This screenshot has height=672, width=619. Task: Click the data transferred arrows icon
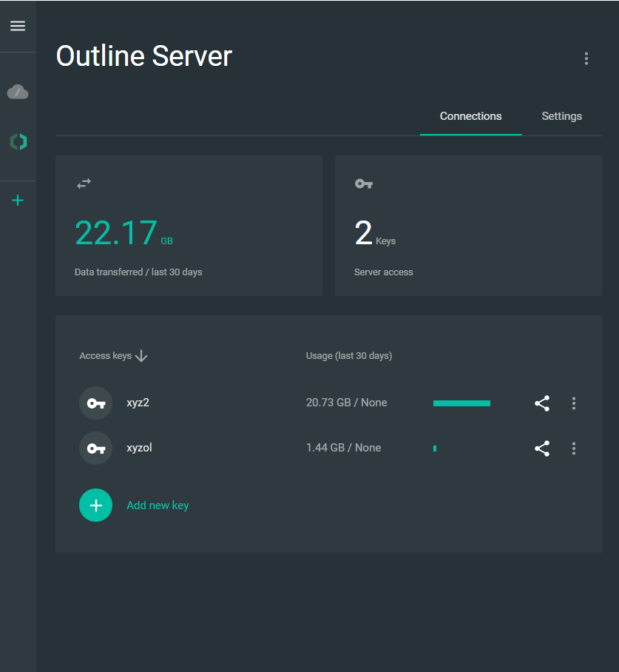pyautogui.click(x=84, y=183)
